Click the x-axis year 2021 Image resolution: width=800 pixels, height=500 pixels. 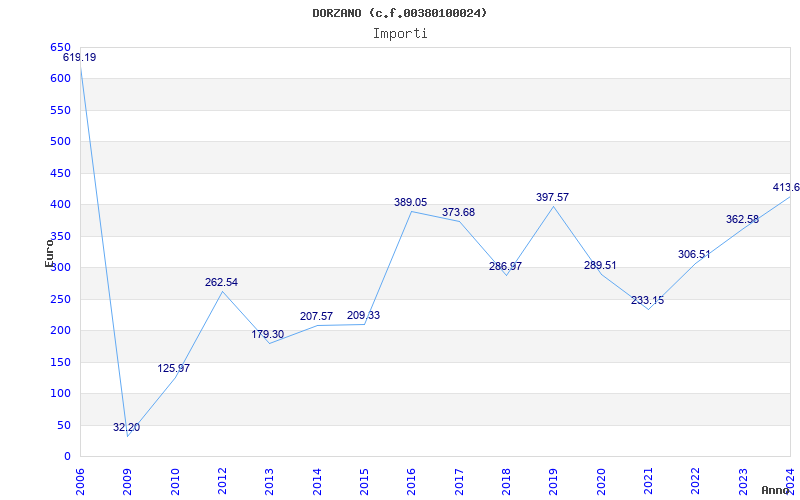point(648,482)
